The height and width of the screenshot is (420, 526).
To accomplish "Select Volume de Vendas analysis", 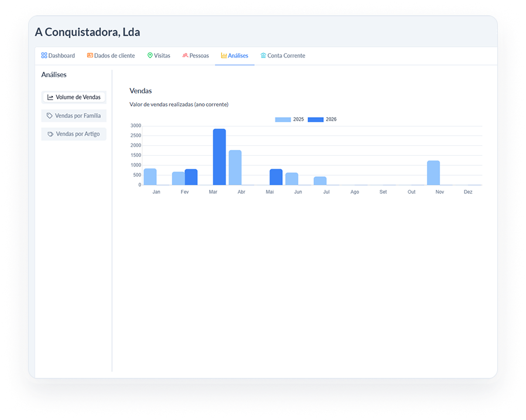I will pyautogui.click(x=74, y=97).
